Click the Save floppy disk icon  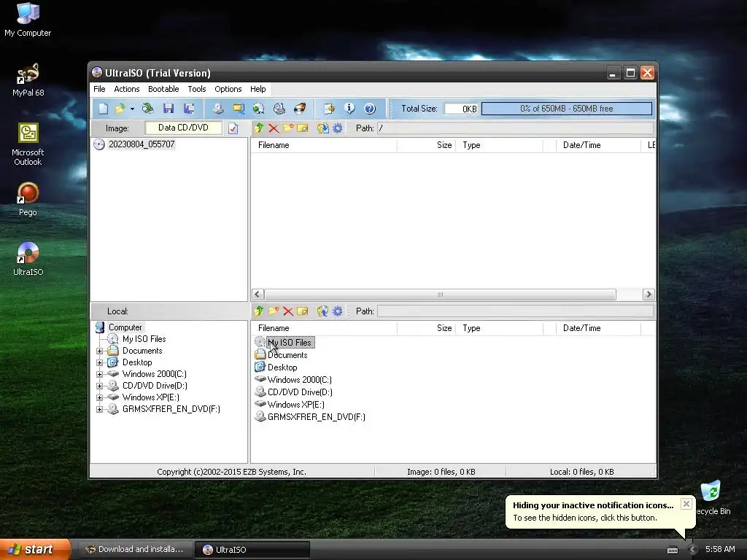pos(169,109)
